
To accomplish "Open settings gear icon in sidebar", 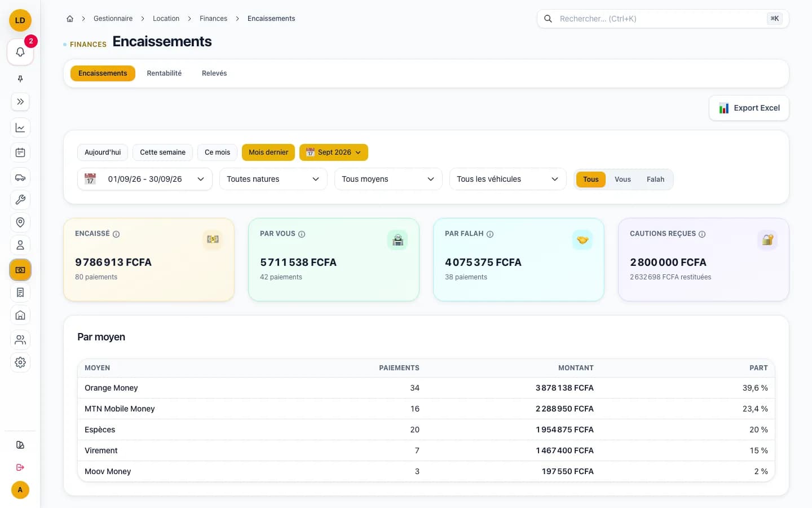I will pos(20,362).
